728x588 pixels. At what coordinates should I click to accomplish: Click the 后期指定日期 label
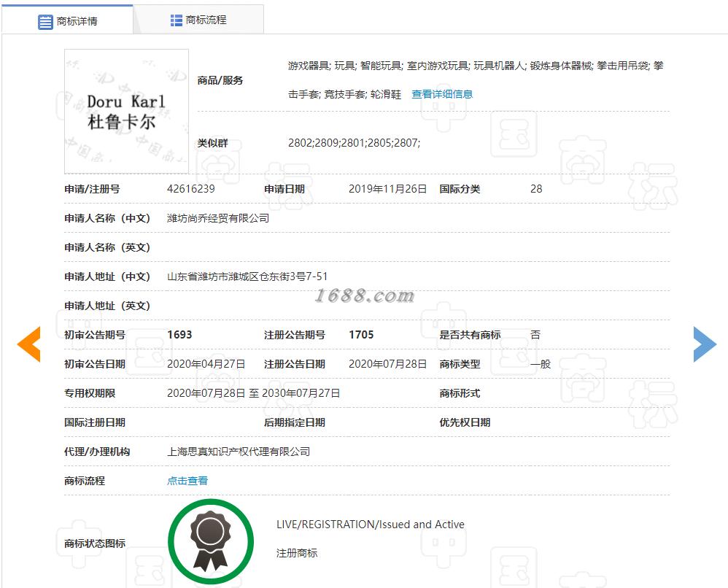click(x=295, y=422)
